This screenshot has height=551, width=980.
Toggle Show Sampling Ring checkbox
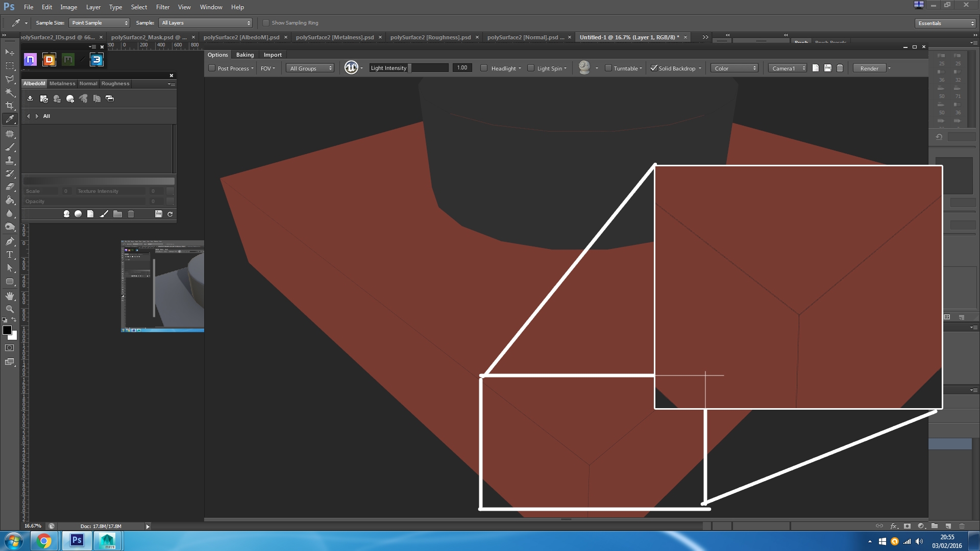pyautogui.click(x=266, y=23)
